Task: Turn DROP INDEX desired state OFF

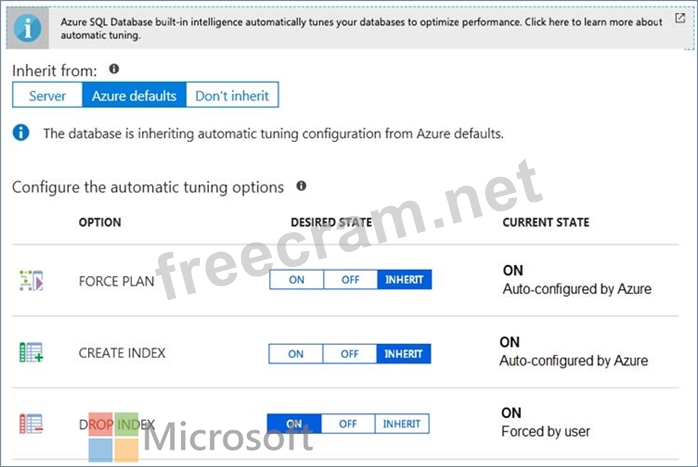Action: 348,424
